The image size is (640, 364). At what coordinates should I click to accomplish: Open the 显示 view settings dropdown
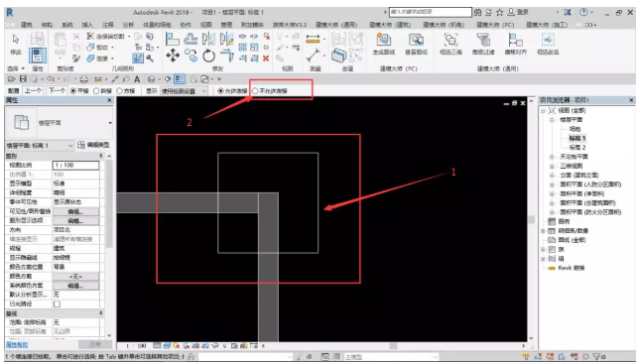tap(185, 91)
